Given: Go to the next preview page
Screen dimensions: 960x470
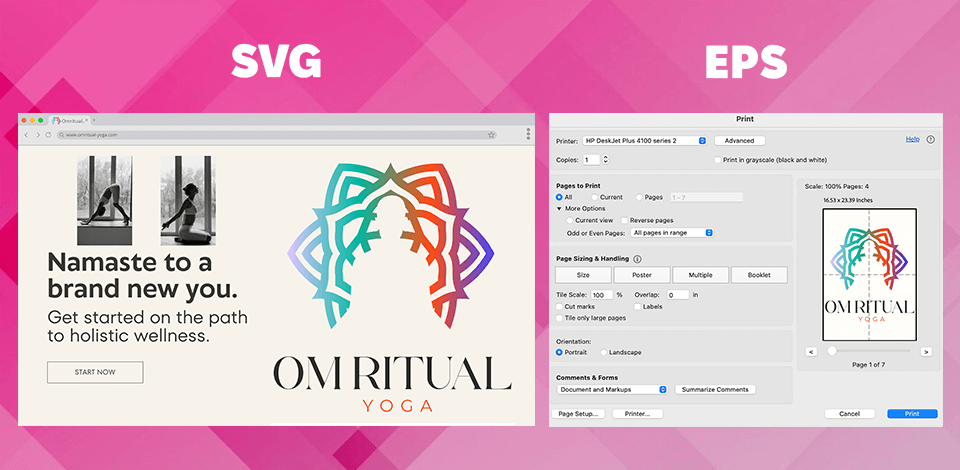Looking at the screenshot, I should (926, 352).
